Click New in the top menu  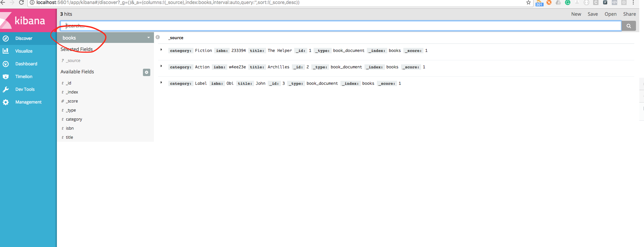tap(576, 14)
